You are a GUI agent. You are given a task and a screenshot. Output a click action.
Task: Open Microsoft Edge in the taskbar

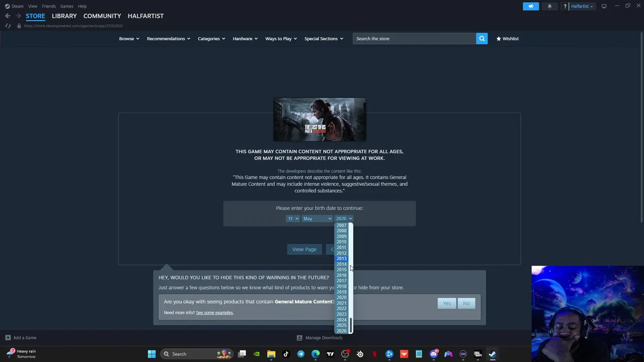pos(315,354)
